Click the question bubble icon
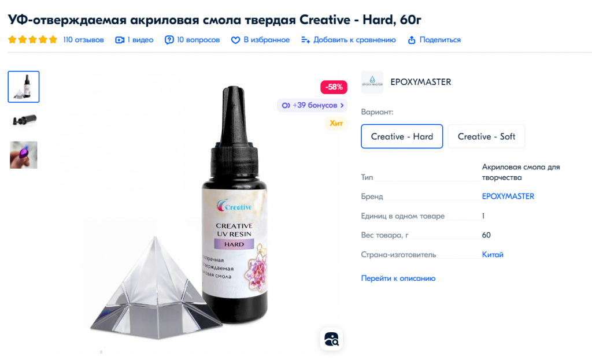 pos(169,40)
